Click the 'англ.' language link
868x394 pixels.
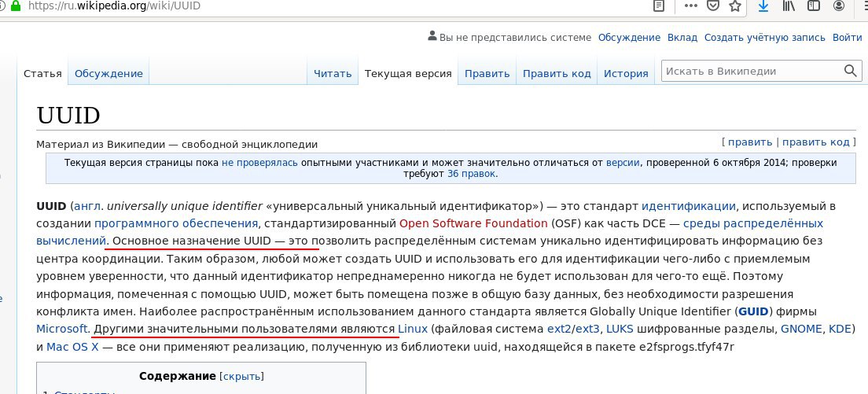click(89, 206)
